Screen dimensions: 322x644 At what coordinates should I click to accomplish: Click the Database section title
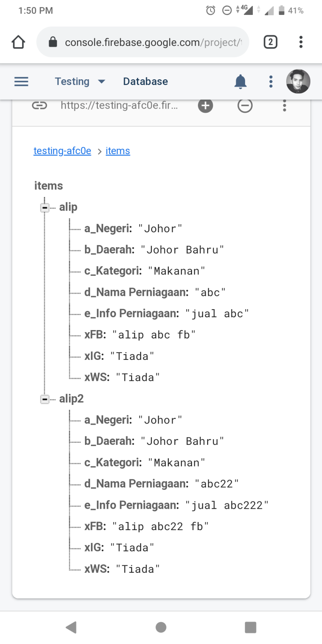pos(145,81)
